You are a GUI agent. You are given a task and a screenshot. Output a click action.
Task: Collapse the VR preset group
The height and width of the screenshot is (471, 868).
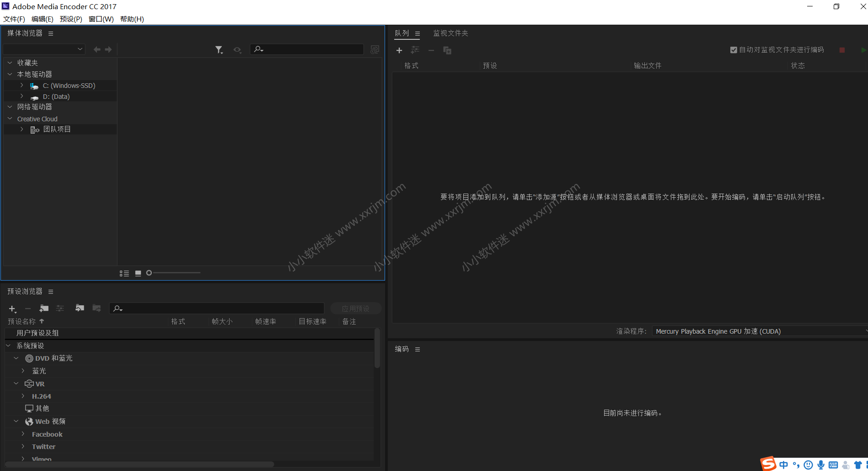(16, 384)
